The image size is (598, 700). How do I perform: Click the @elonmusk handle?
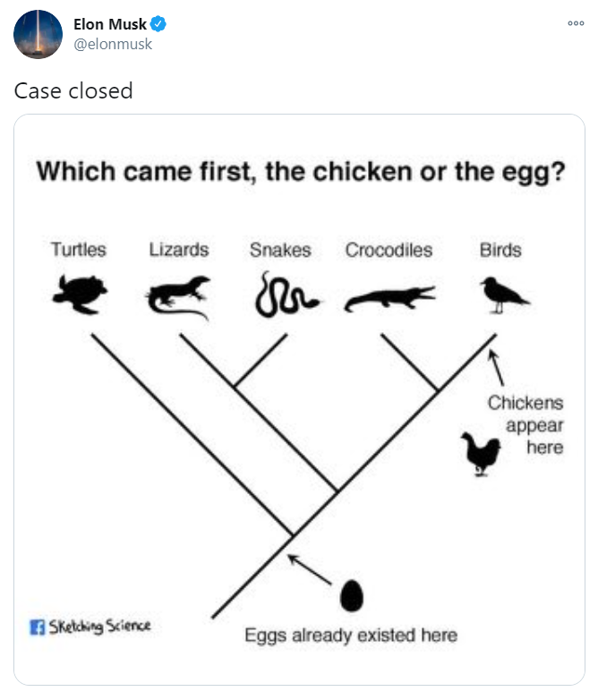(x=112, y=44)
